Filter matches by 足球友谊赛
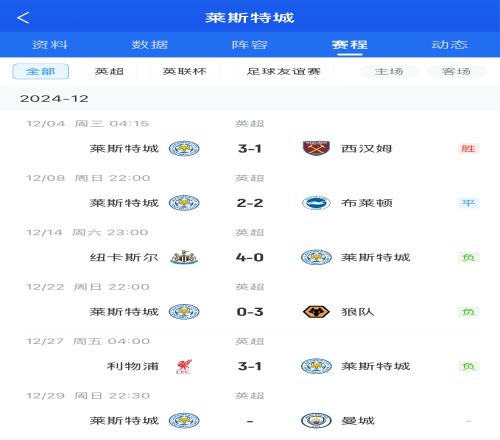 (284, 71)
